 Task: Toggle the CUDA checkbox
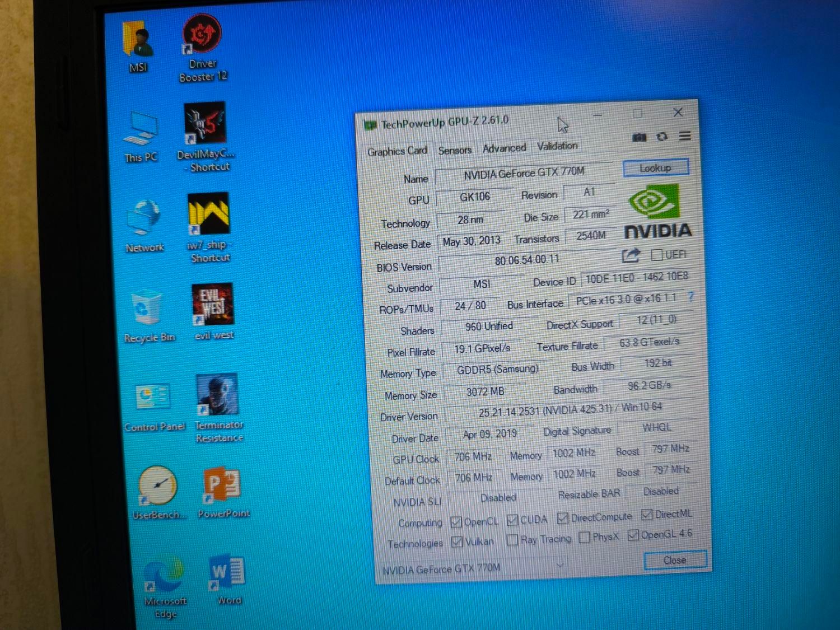512,520
